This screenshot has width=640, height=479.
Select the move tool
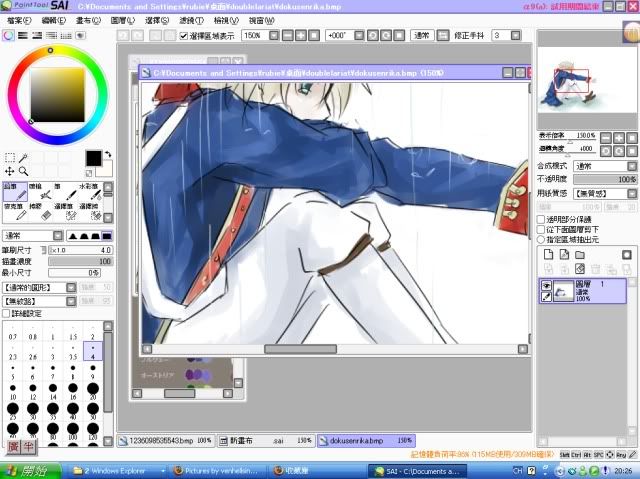coord(10,171)
